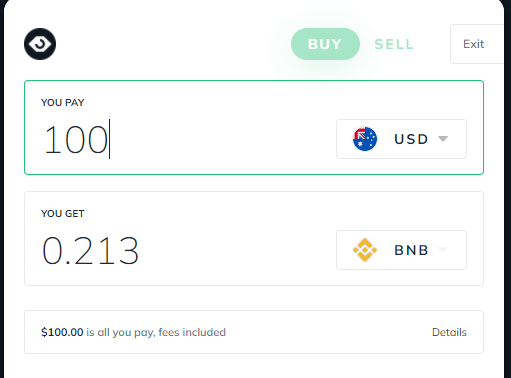This screenshot has width=511, height=378.
Task: Open the Details link
Action: [449, 332]
